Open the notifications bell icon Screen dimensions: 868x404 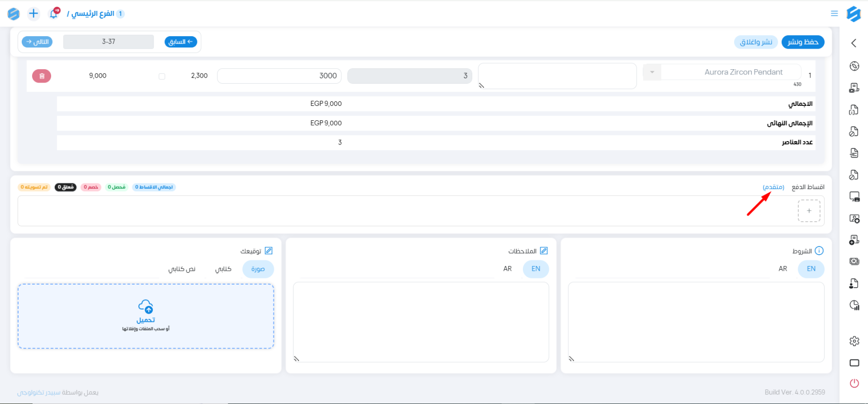click(54, 14)
